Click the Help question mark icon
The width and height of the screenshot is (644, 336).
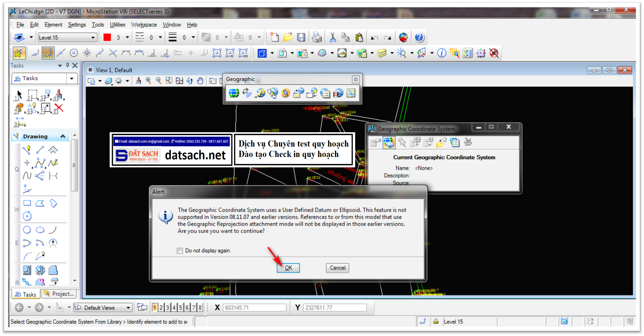[419, 38]
